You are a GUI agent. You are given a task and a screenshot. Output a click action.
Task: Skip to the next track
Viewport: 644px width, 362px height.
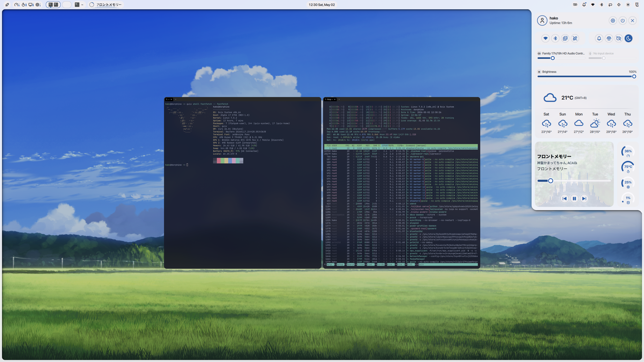[584, 199]
